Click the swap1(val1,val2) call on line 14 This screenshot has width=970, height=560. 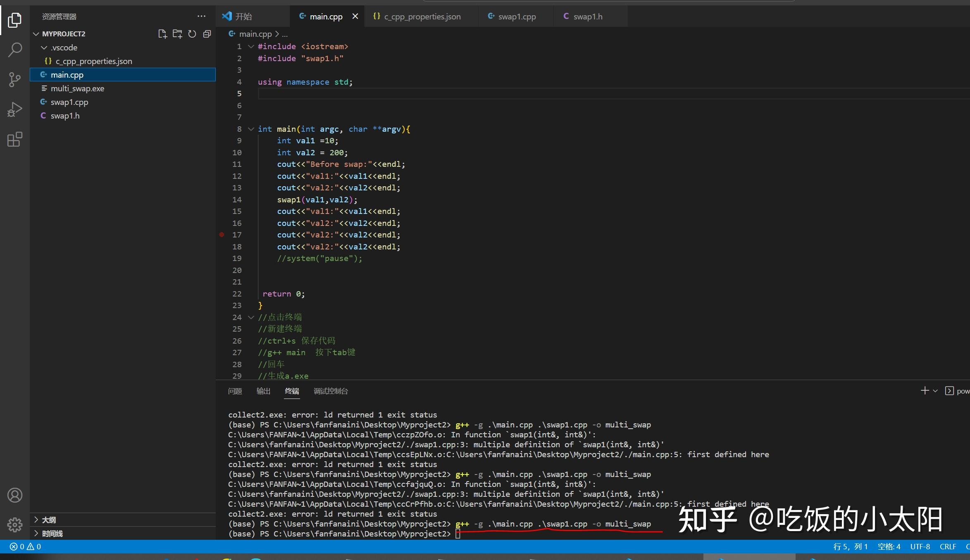click(317, 199)
